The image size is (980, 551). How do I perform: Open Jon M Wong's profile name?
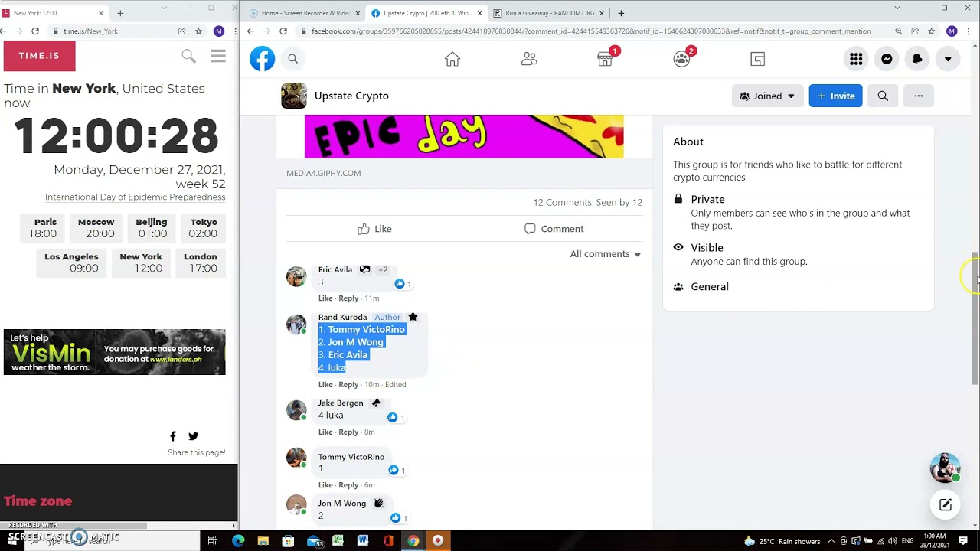point(342,504)
